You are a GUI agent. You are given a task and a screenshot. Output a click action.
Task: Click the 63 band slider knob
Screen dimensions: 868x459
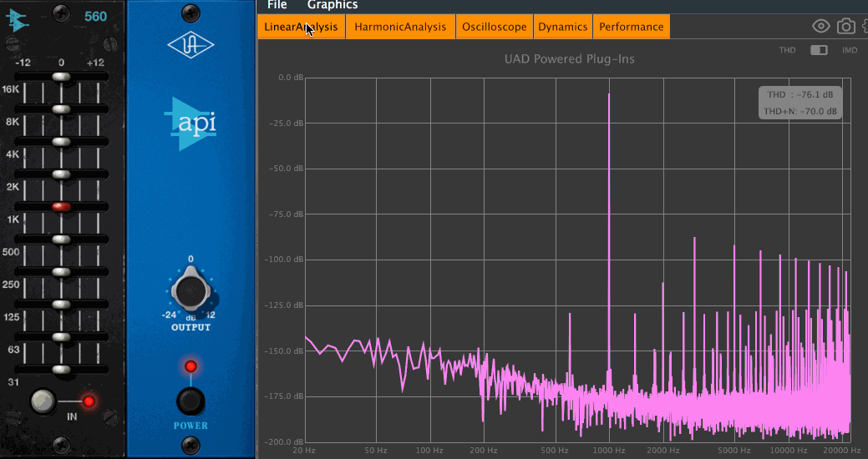(x=62, y=337)
